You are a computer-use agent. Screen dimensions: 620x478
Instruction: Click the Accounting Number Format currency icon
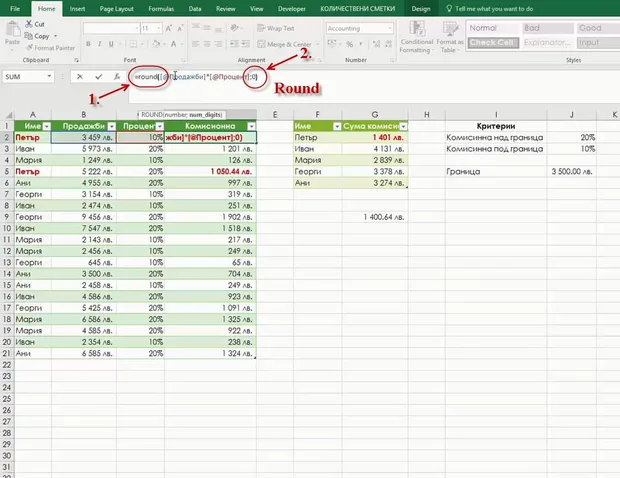tap(331, 44)
